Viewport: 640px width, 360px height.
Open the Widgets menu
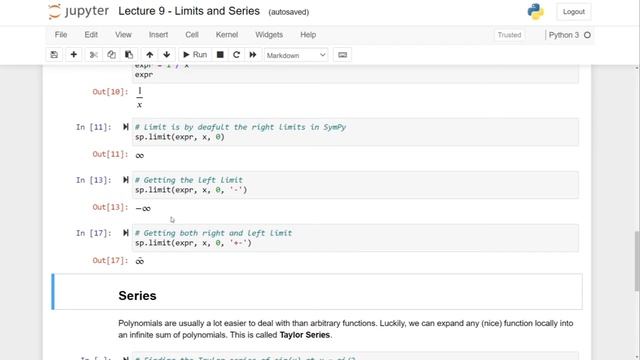coord(269,35)
